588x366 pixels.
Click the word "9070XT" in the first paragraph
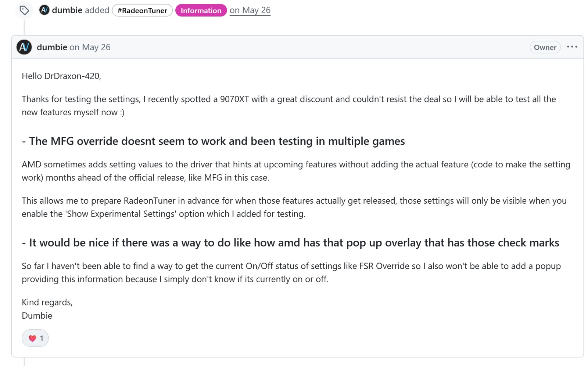234,99
